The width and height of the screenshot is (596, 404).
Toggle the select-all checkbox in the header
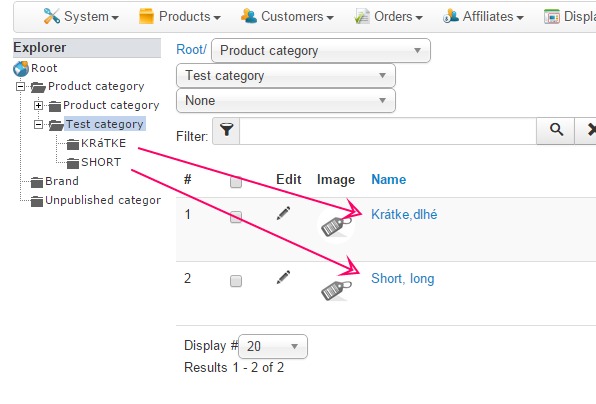[x=236, y=182]
